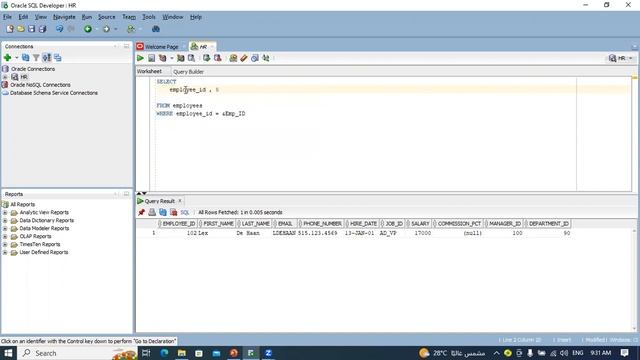640x360 pixels.
Task: Click the HIRE_DATE column header
Action: [362, 224]
